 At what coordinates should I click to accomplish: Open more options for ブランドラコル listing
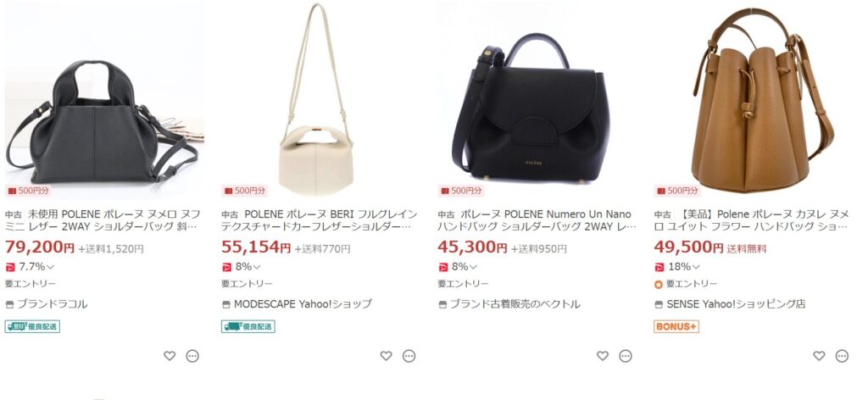click(x=192, y=356)
